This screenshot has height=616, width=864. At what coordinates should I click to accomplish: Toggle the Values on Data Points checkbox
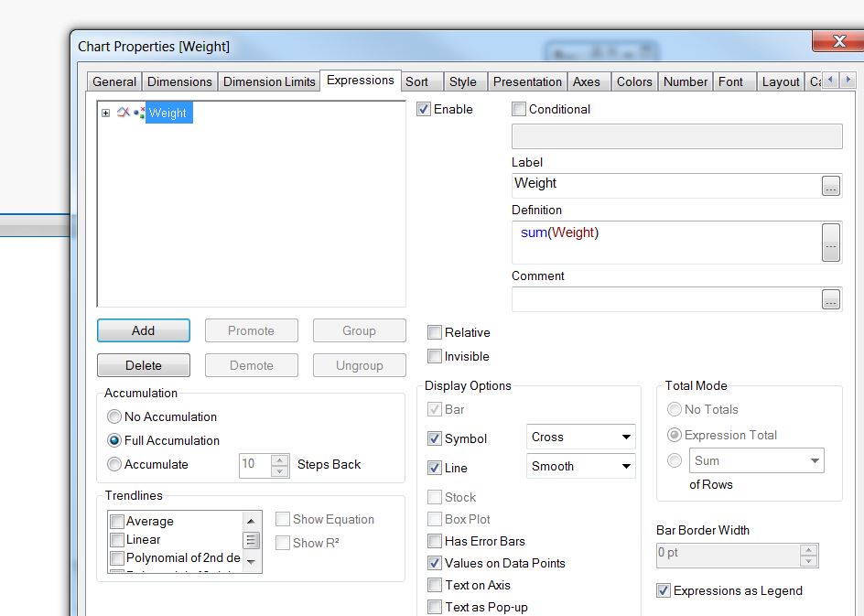click(435, 564)
